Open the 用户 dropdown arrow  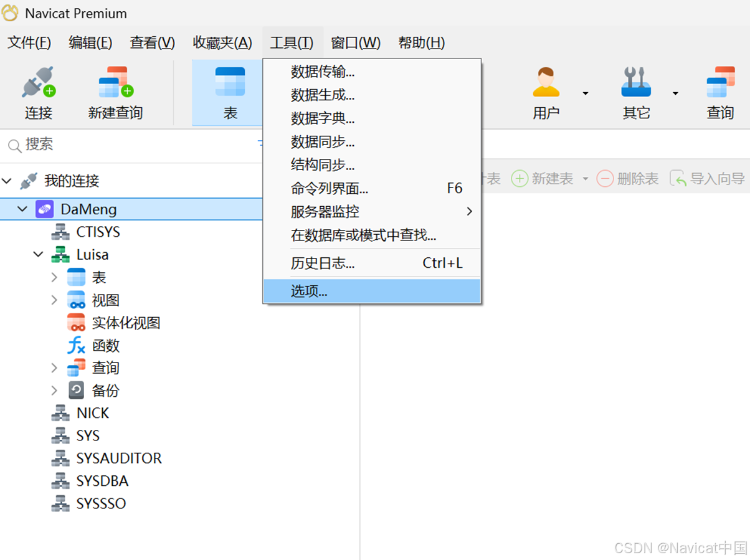[586, 93]
